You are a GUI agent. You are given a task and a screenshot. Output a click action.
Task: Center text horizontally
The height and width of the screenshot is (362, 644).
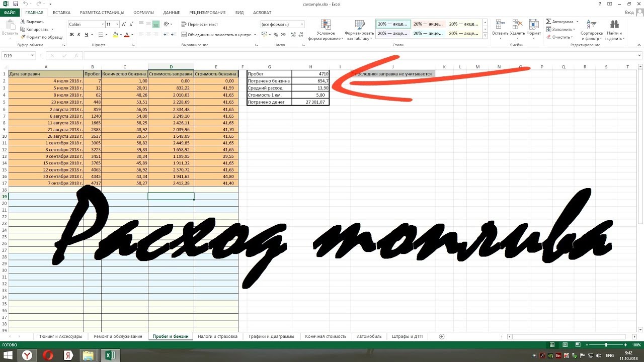[x=148, y=35]
